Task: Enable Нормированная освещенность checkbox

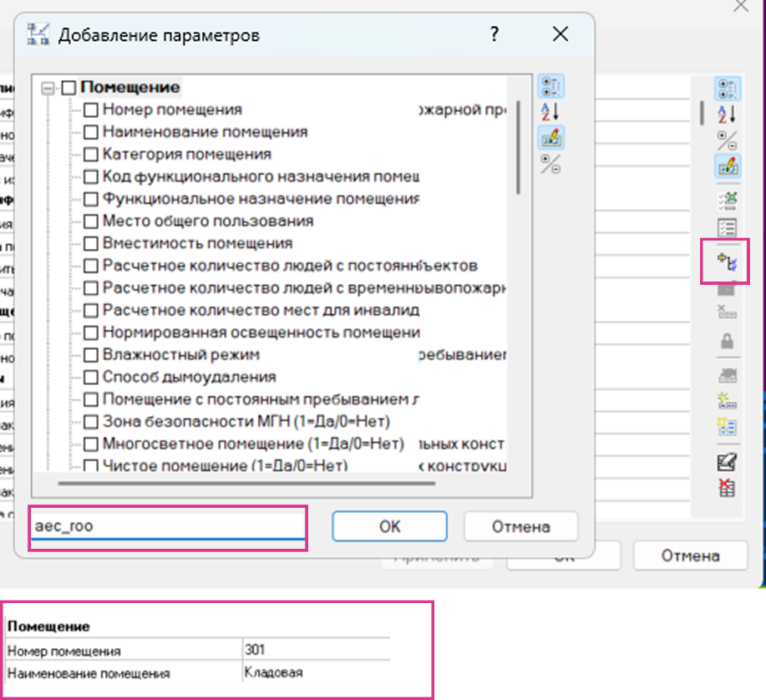Action: tap(91, 332)
